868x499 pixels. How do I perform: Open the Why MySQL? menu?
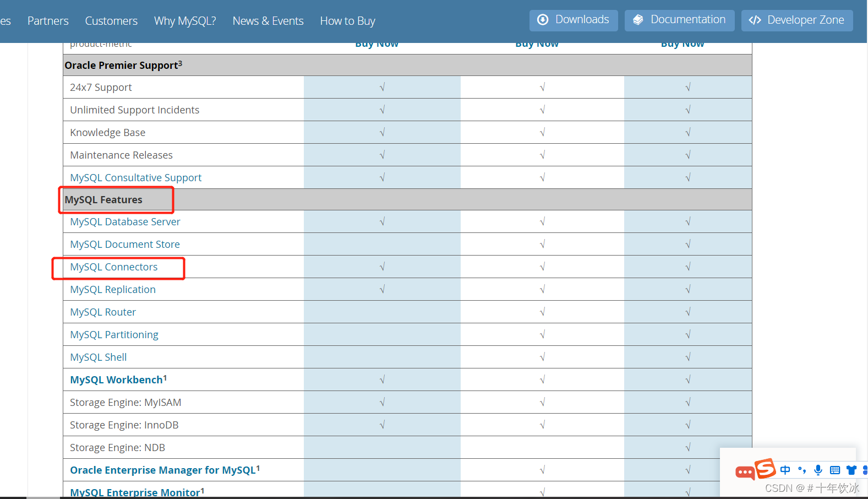(x=185, y=21)
